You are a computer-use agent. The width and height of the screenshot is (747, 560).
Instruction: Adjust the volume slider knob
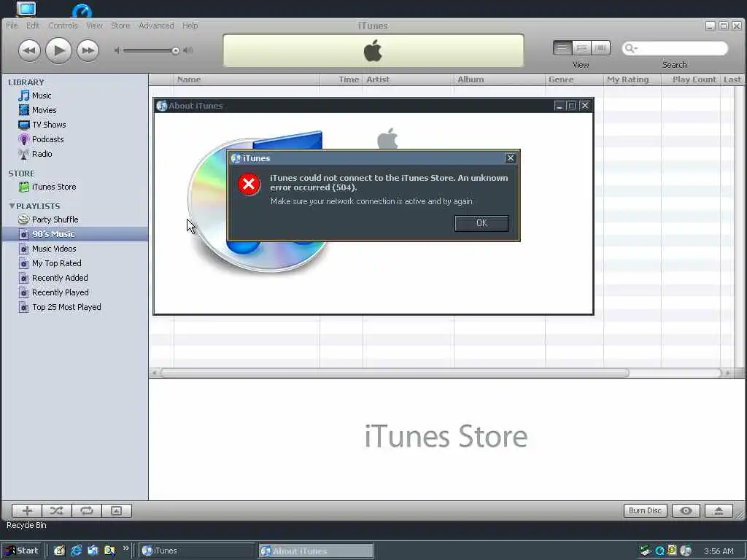pos(176,50)
